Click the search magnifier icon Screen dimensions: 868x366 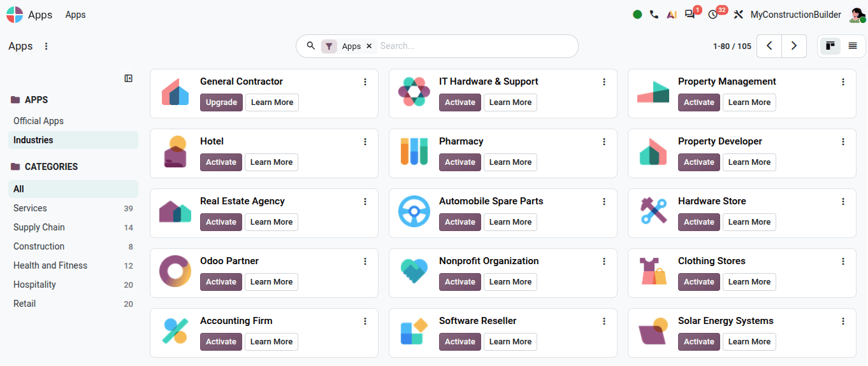311,46
